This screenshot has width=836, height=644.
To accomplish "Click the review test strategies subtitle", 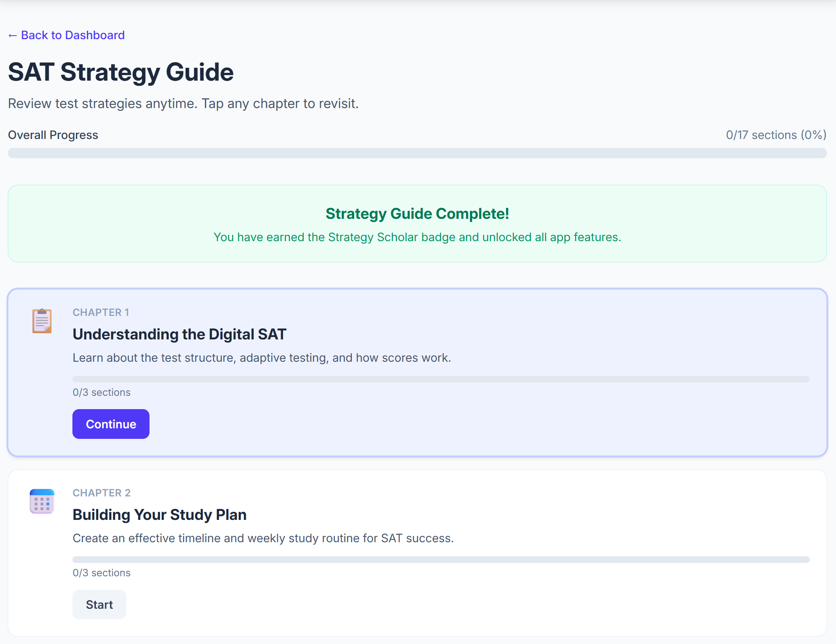I will 184,104.
